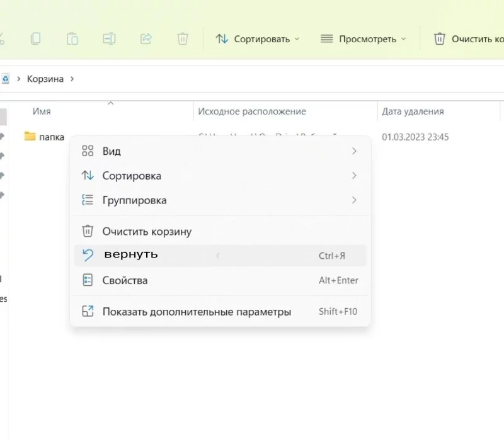The image size is (504, 439).
Task: Open the Группировка submenu
Action: 220,200
